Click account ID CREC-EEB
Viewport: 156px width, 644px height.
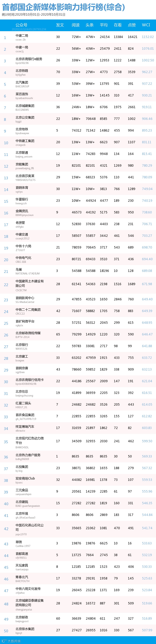(x=21, y=262)
